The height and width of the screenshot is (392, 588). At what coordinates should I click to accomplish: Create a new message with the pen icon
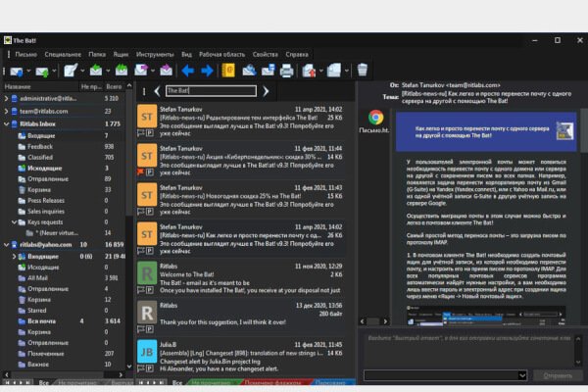(x=71, y=71)
